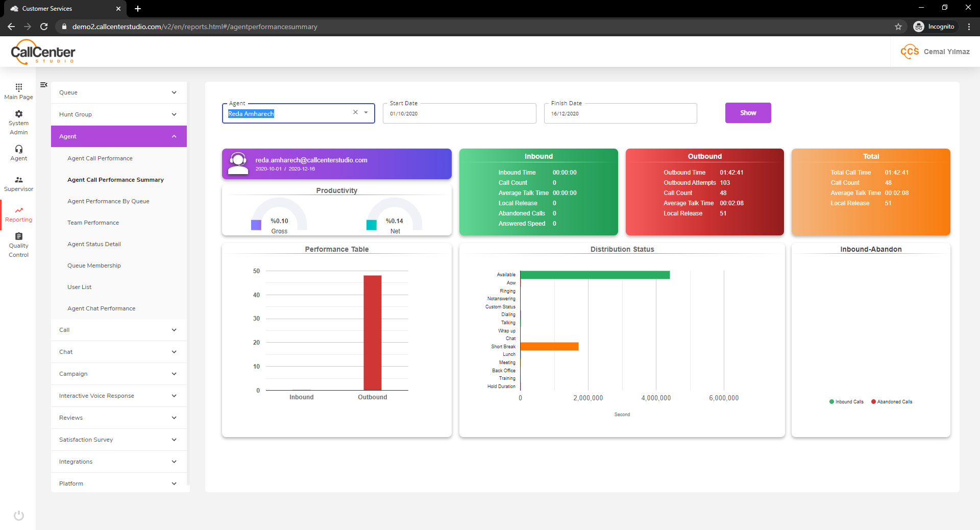
Task: Clear the selected agent with X
Action: [355, 112]
